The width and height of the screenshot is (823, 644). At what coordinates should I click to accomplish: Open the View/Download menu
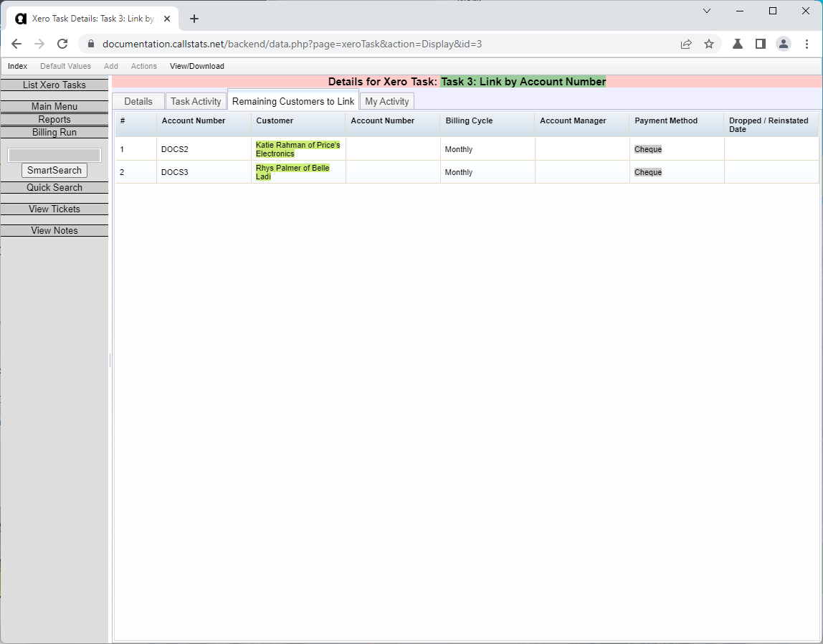coord(196,66)
